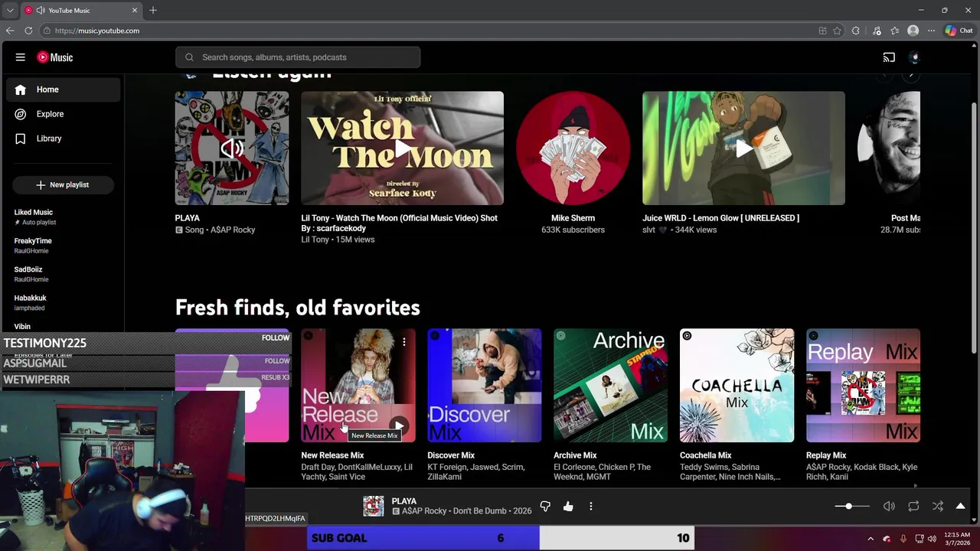Click the Archive Mix title text

(575, 455)
